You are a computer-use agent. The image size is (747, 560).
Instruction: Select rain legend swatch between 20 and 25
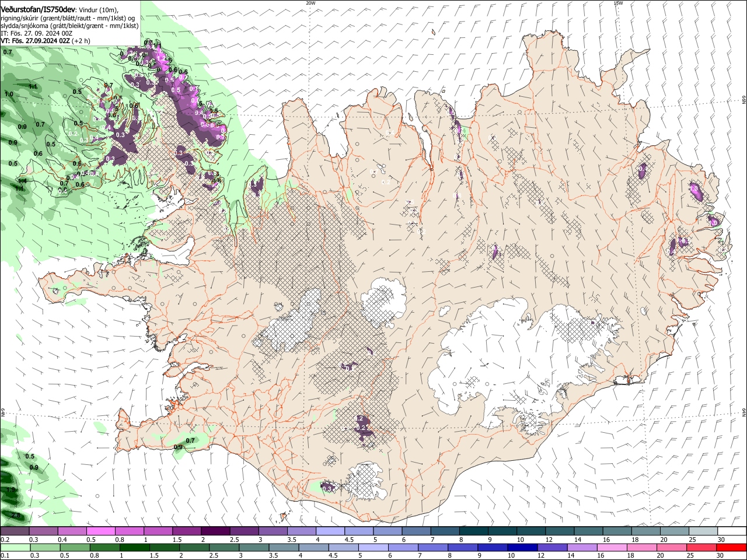point(671,547)
